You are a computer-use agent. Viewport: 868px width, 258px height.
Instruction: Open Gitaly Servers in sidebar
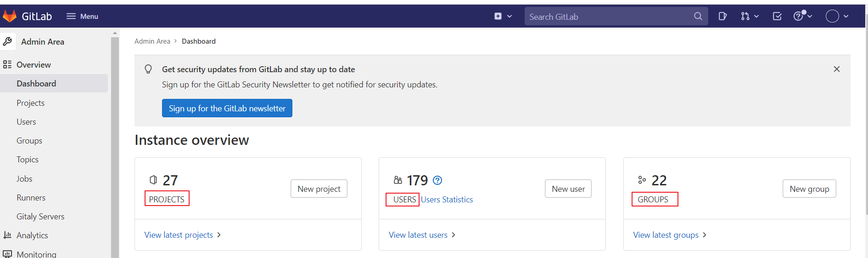click(x=40, y=217)
